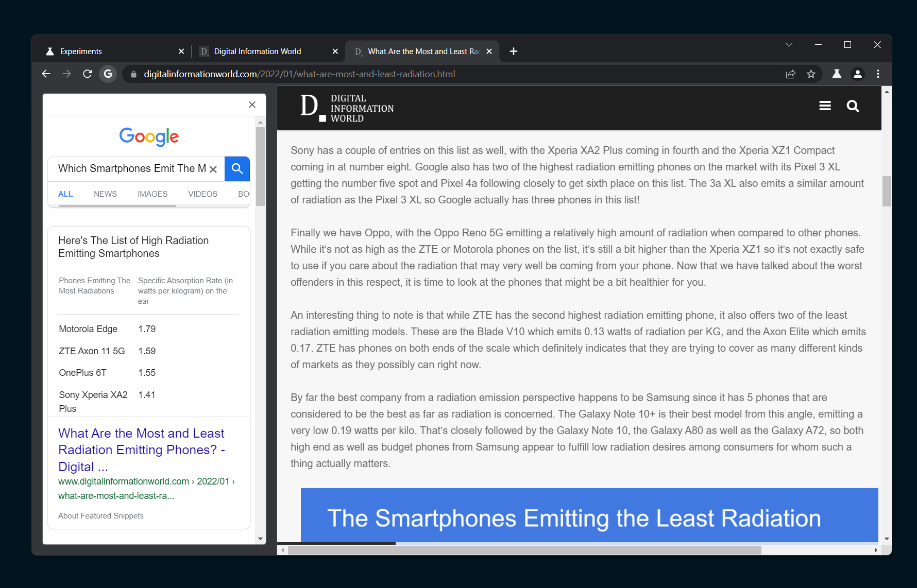Reload the page with the refresh icon
This screenshot has width=917, height=588.
click(x=87, y=74)
